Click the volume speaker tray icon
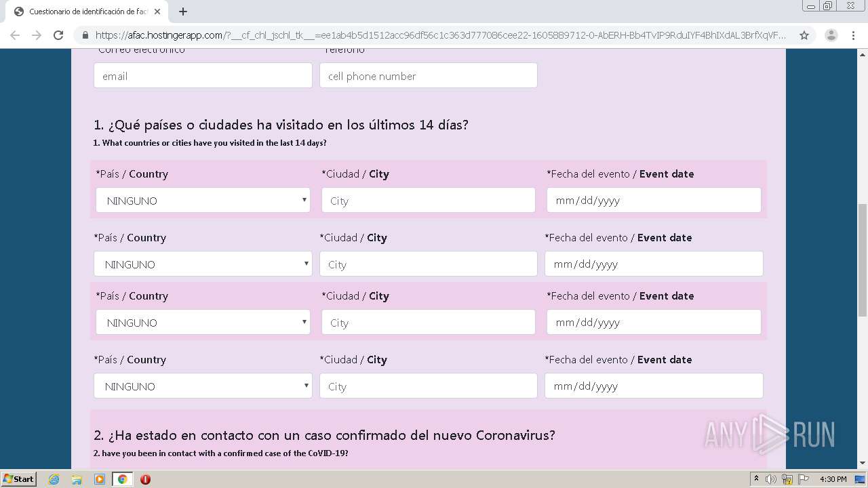868x488 pixels. click(771, 479)
